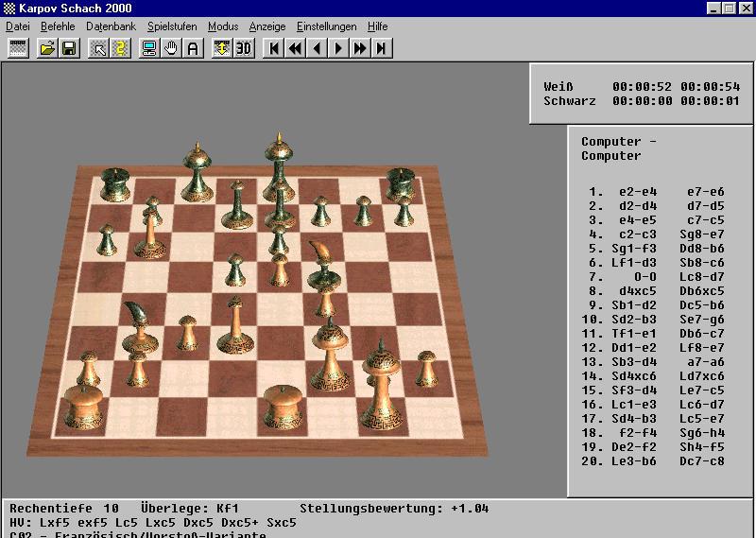Save the game using the floppy disk icon
This screenshot has width=756, height=538.
(x=69, y=48)
